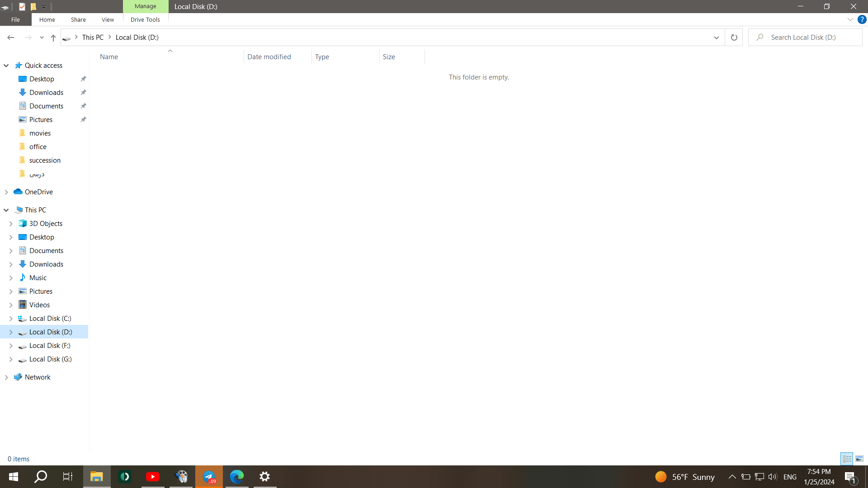Expand the ribbon with chevron arrow

(x=850, y=19)
